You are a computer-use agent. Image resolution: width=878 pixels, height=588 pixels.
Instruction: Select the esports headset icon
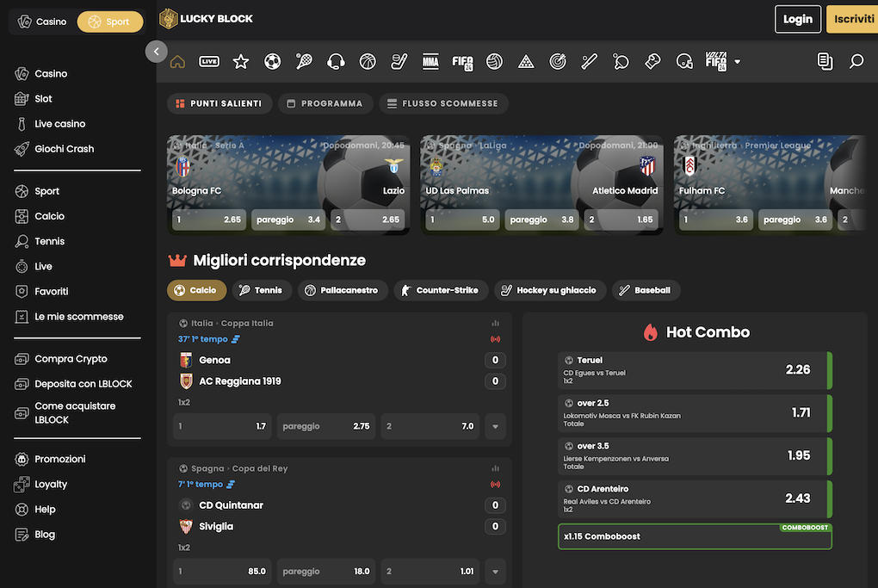[336, 62]
